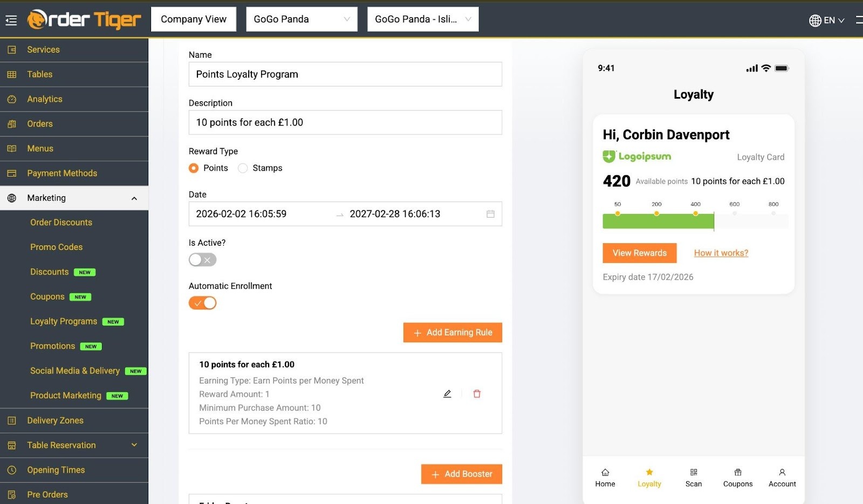
Task: Click the Order Tiger logo
Action: coord(84,19)
